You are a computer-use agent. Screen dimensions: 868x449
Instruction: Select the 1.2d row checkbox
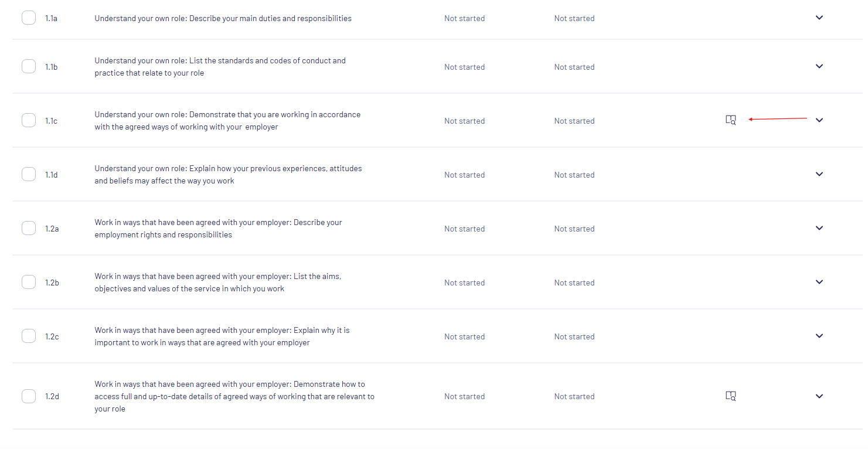(29, 396)
